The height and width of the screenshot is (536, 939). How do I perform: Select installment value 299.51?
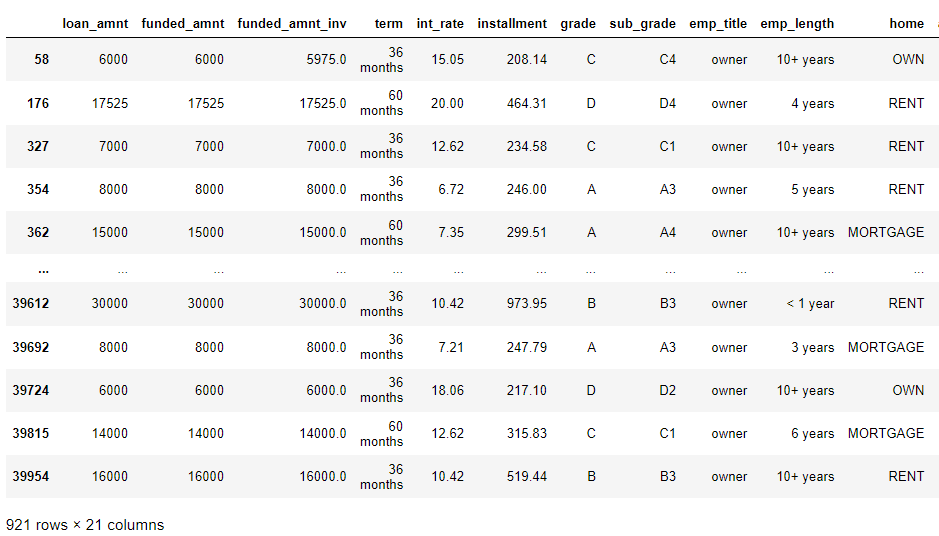[527, 232]
